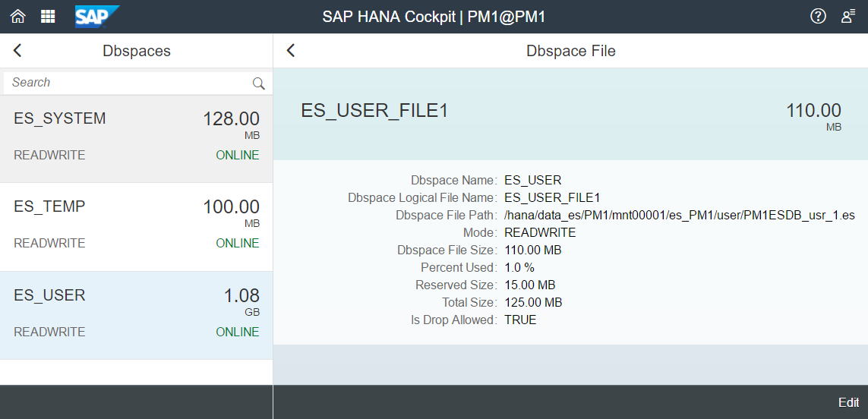This screenshot has height=419, width=868.
Task: Select the ES_TEMP dbspace entry
Action: [x=136, y=227]
